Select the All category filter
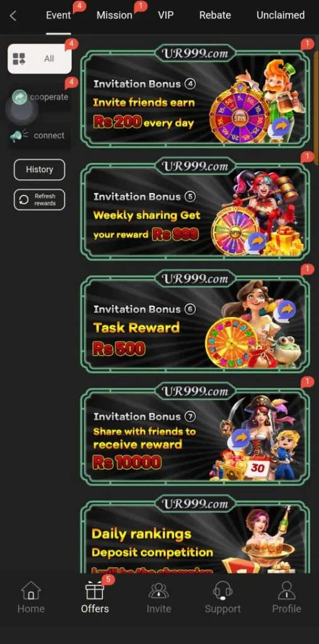The width and height of the screenshot is (319, 644). [x=40, y=58]
